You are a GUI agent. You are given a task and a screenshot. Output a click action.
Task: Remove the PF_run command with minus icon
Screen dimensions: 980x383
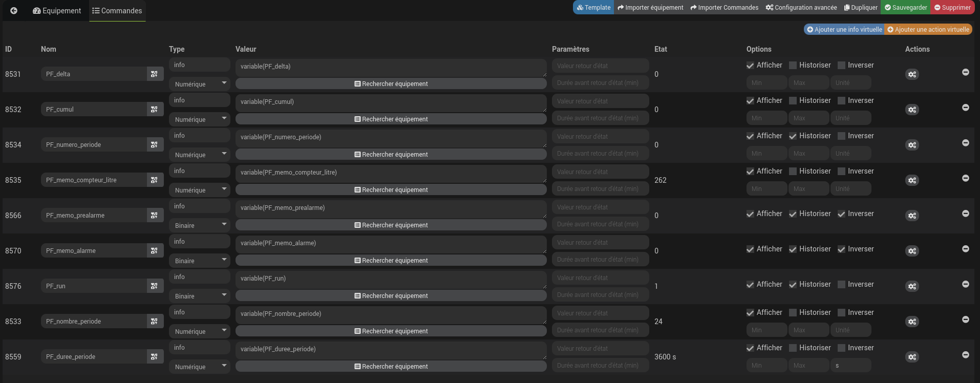pyautogui.click(x=965, y=284)
